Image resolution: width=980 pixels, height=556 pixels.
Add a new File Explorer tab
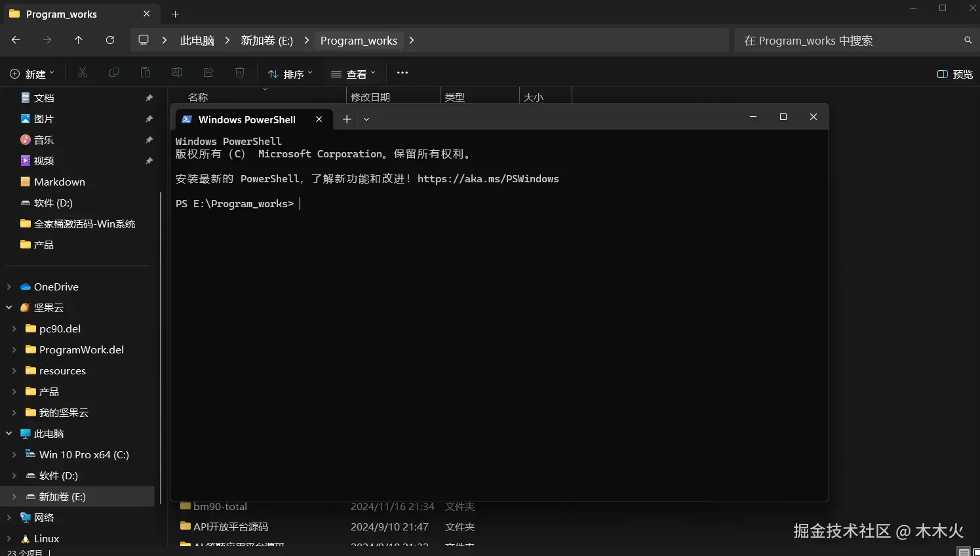[175, 14]
